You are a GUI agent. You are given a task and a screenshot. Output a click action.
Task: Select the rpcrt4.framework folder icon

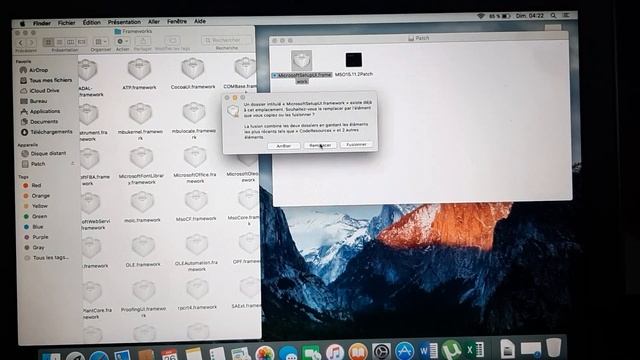pyautogui.click(x=198, y=289)
